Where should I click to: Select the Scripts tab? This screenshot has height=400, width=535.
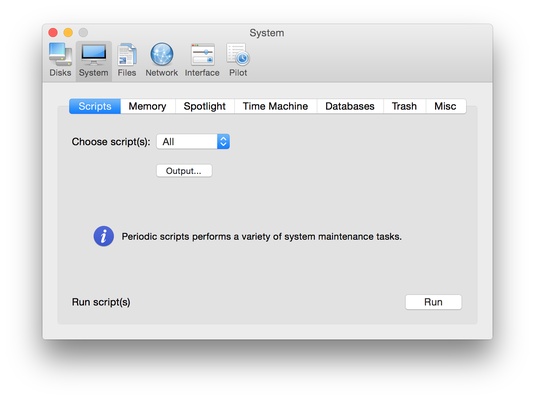95,106
